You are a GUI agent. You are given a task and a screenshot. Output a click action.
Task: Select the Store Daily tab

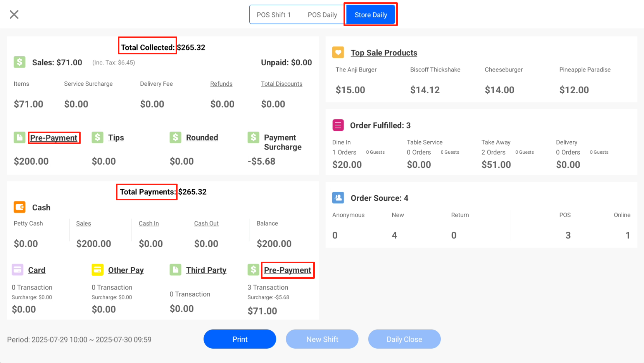coord(371,15)
